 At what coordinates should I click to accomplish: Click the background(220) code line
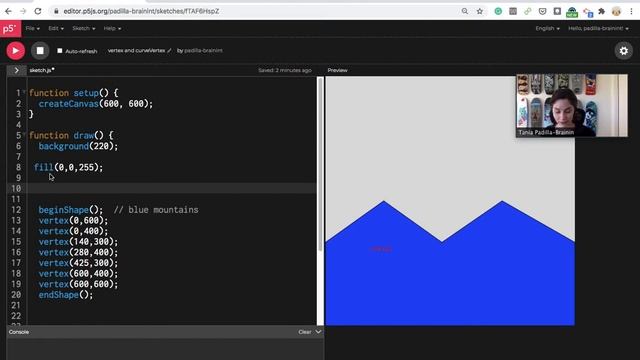point(78,146)
